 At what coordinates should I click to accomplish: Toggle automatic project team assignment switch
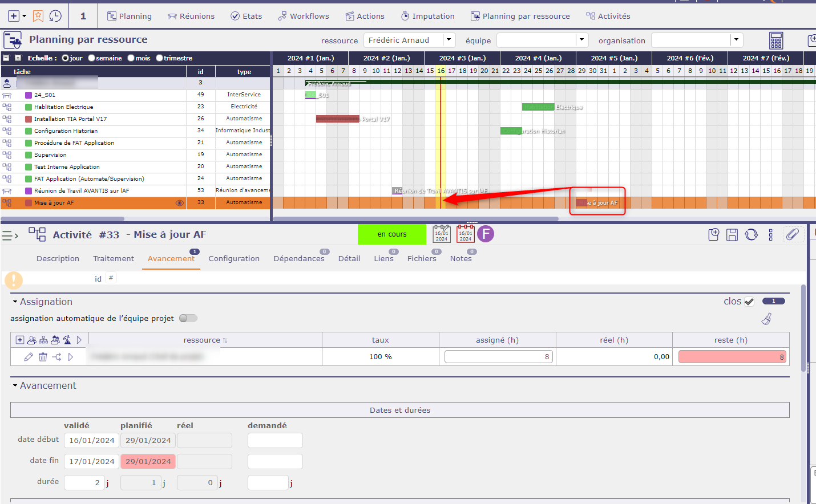(188, 318)
